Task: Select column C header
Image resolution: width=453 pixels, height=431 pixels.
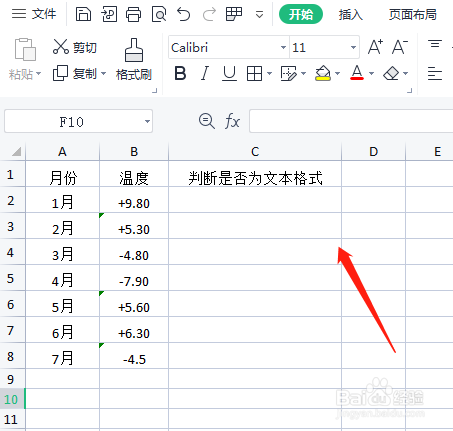Action: click(x=255, y=152)
